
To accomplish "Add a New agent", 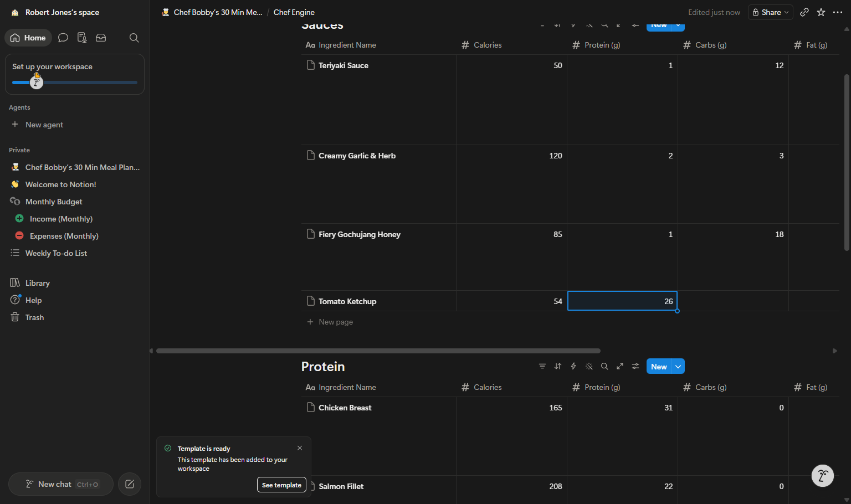I will (x=75, y=125).
